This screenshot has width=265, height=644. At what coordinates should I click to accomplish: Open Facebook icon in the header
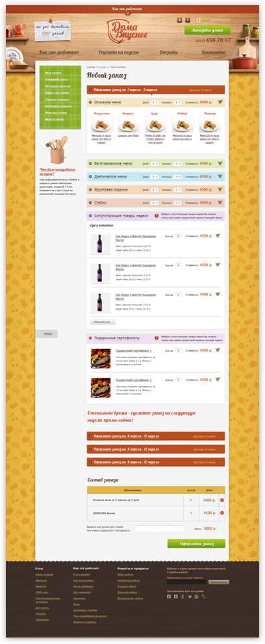pyautogui.click(x=188, y=19)
